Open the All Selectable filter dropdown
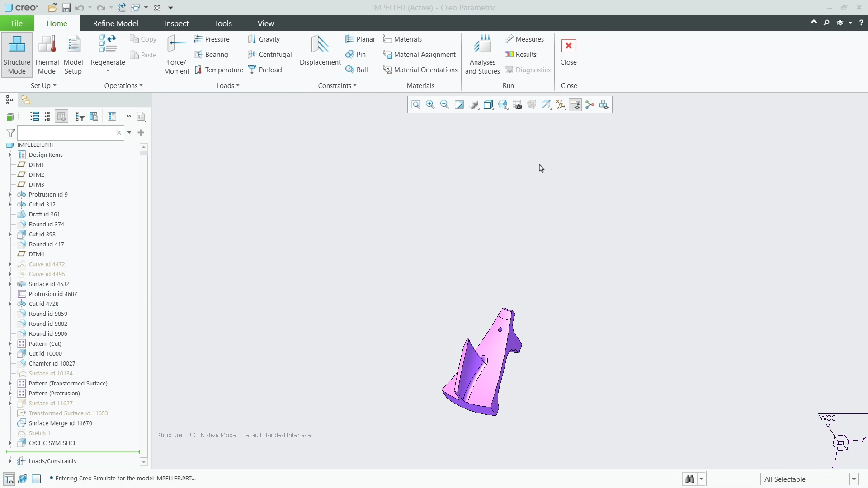Viewport: 868px width, 488px height. (x=854, y=479)
